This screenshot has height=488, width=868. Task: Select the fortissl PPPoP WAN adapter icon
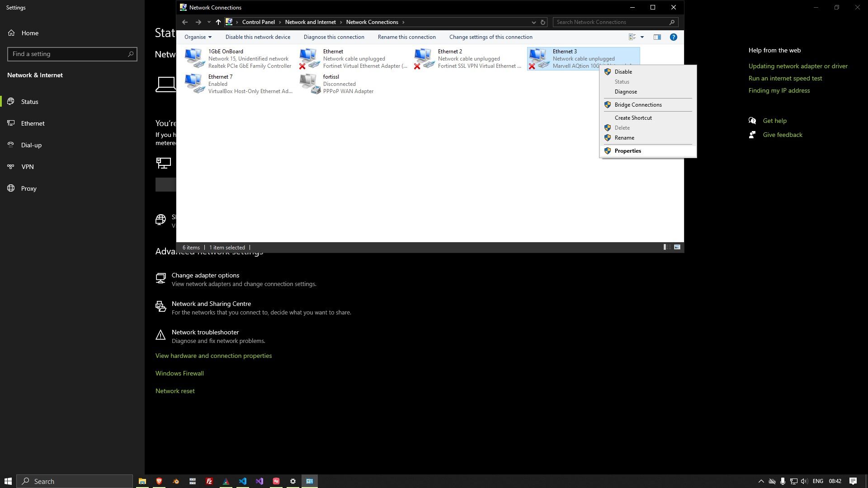click(x=310, y=84)
